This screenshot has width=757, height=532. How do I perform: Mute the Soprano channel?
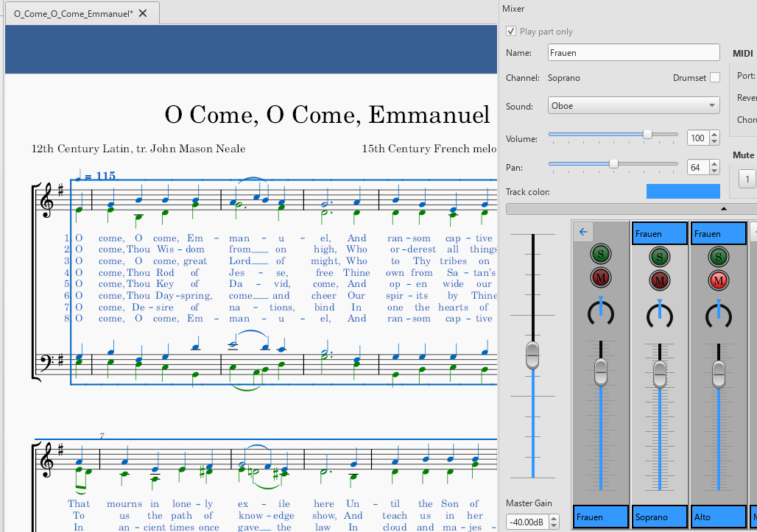pyautogui.click(x=659, y=280)
